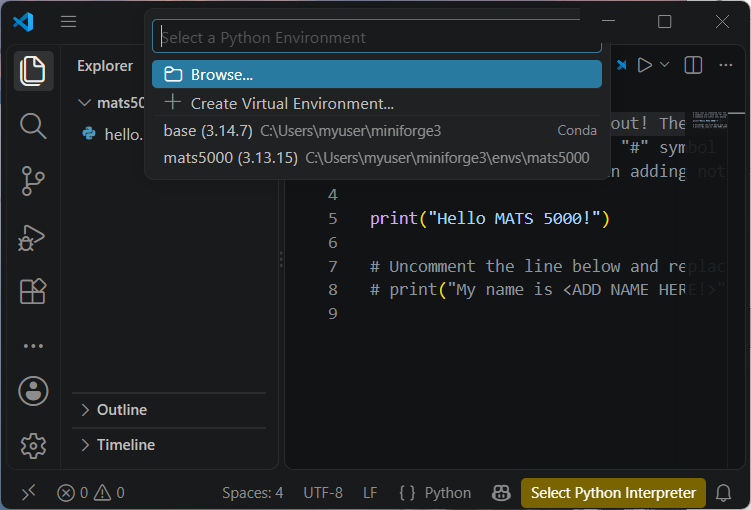
Task: Choose Browse... in environment picker
Action: point(377,74)
